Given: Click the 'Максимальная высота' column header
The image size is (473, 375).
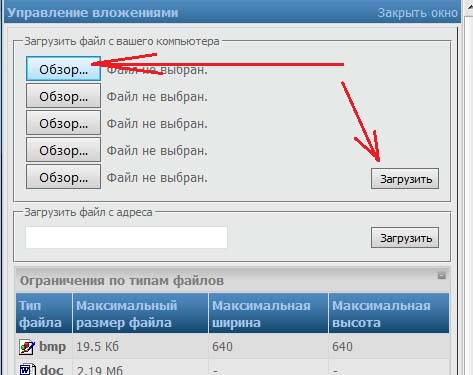Looking at the screenshot, I should coord(389,314).
